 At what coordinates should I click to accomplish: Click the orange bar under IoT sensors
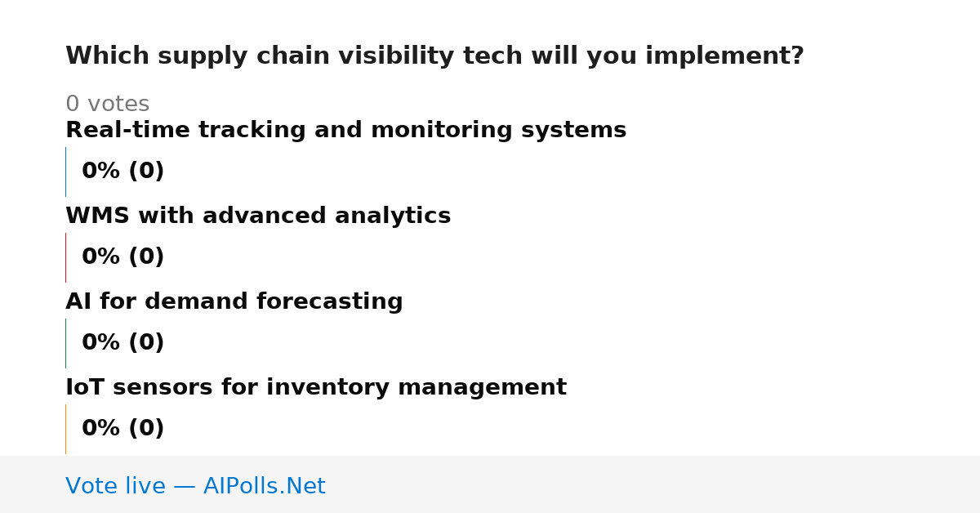point(65,429)
